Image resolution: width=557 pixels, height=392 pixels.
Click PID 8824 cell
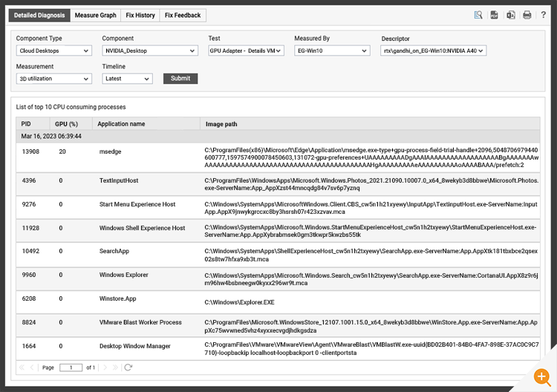(x=29, y=322)
